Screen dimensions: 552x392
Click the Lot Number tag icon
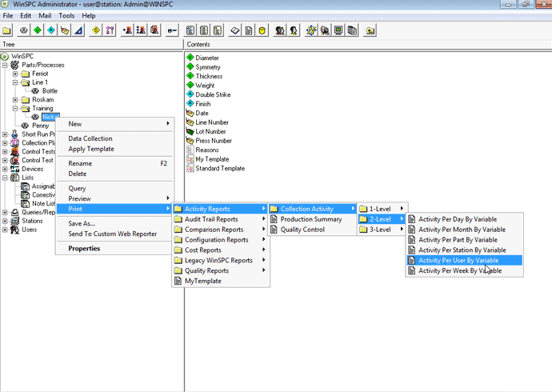pos(190,132)
